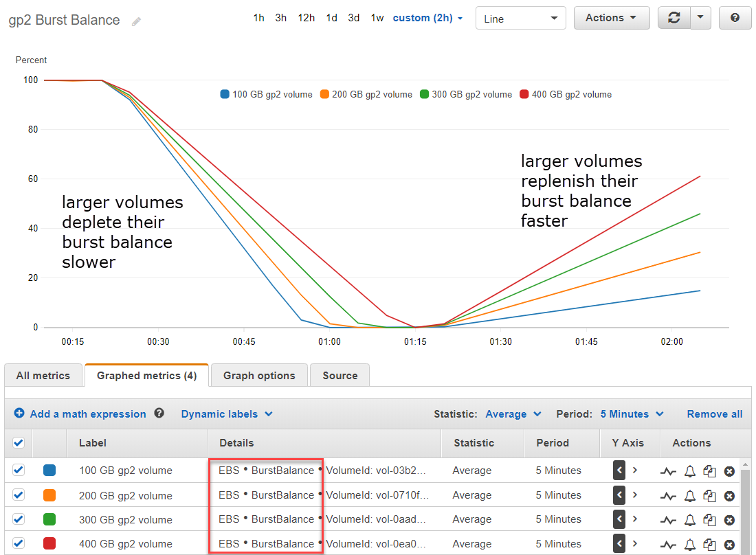Screen dimensions: 756x555
Task: Toggle the select-all checkbox in table header
Action: pyautogui.click(x=19, y=443)
